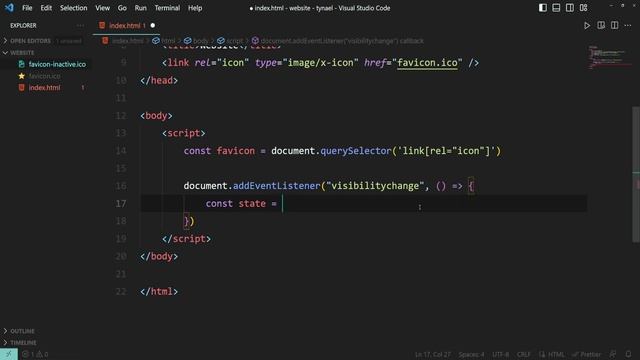
Task: Click Ln 17, Col 27 cursor position
Action: pyautogui.click(x=433, y=354)
